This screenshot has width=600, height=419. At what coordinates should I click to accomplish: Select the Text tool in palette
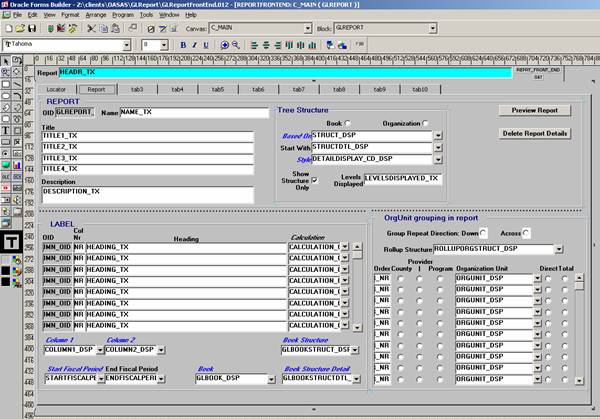[x=6, y=130]
